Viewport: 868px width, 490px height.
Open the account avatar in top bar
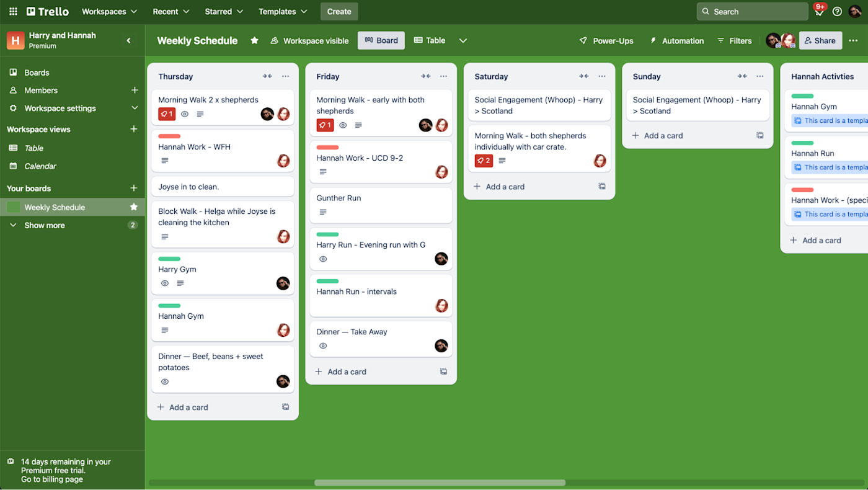[855, 11]
